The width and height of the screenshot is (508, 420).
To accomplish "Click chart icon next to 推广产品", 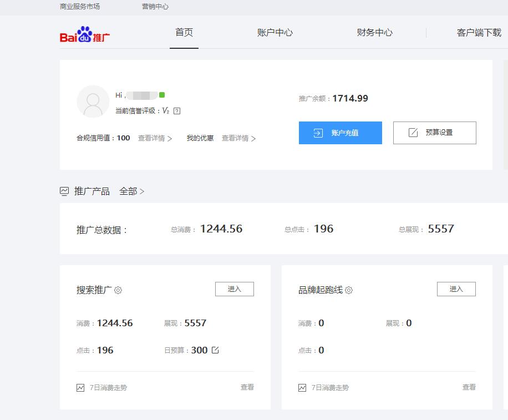I will tap(64, 191).
